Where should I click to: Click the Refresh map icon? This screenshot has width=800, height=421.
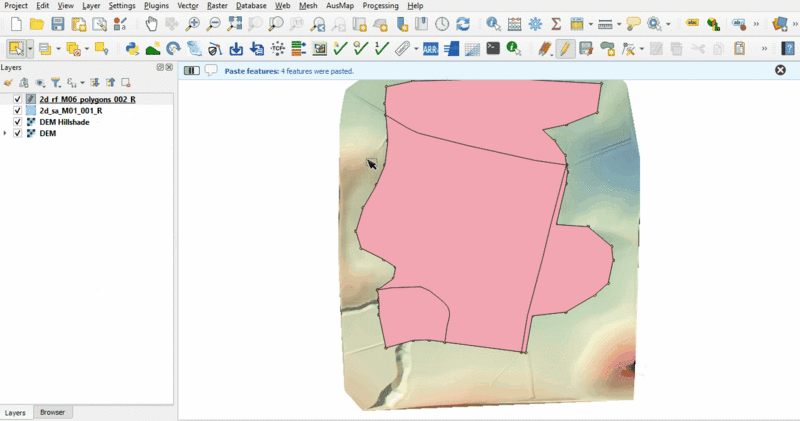pos(462,24)
